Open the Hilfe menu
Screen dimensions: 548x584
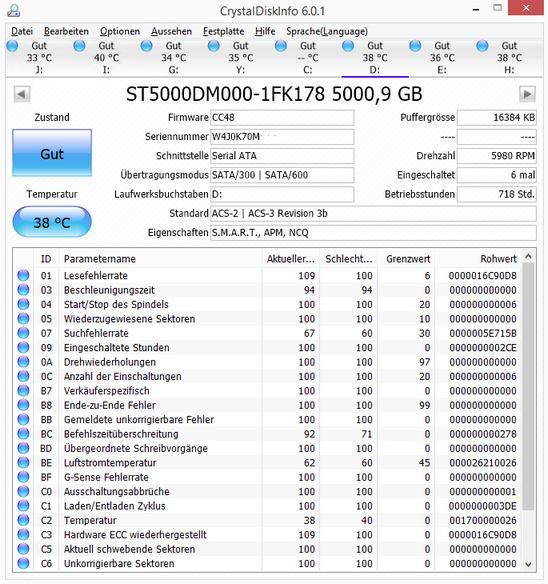coord(265,31)
